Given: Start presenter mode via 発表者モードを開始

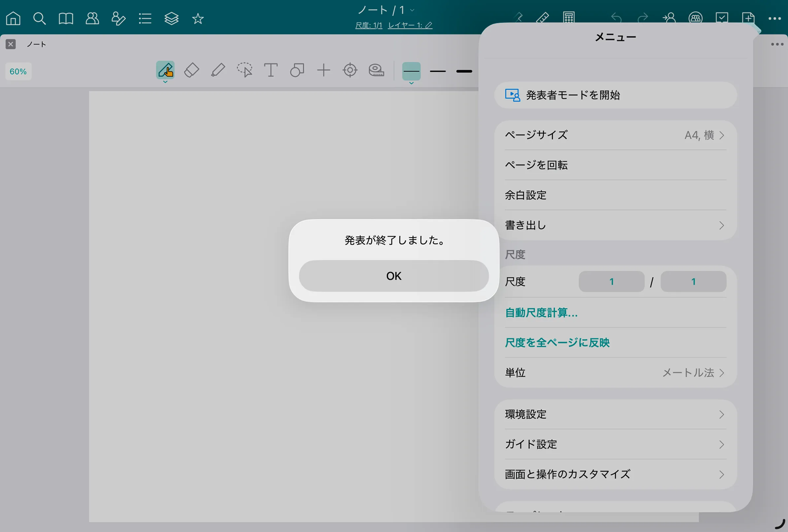Looking at the screenshot, I should (615, 95).
